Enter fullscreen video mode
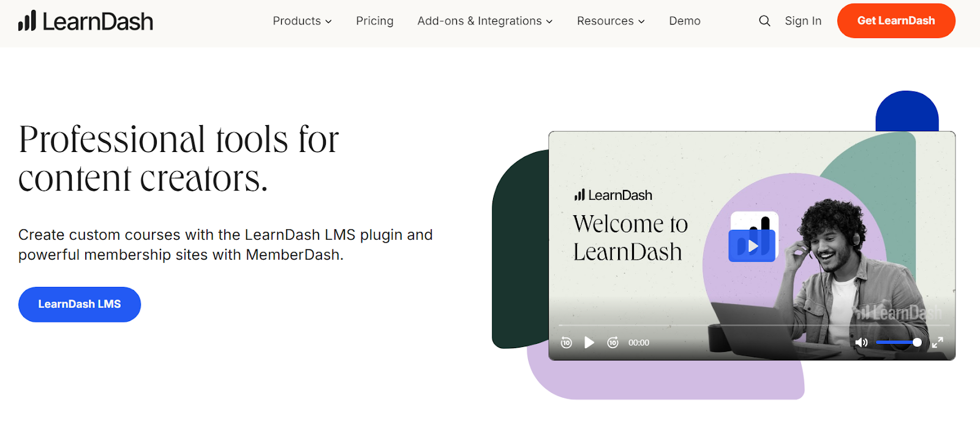Viewport: 980px width, 442px height. [x=938, y=343]
